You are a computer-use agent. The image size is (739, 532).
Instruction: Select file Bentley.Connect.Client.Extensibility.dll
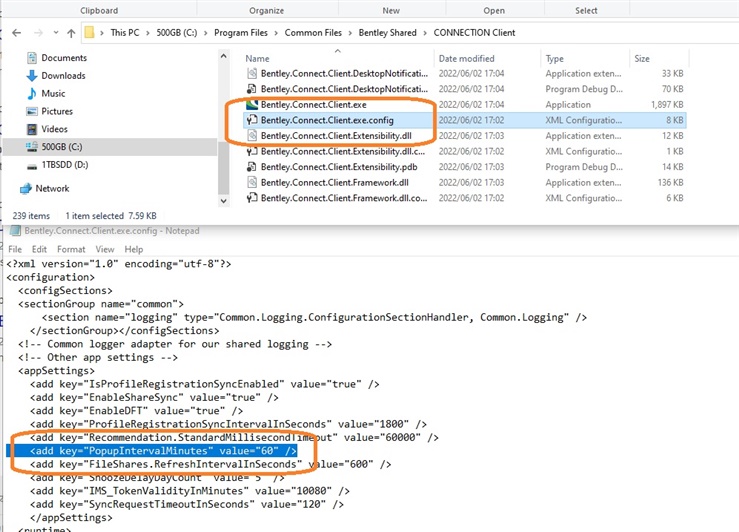[x=336, y=136]
